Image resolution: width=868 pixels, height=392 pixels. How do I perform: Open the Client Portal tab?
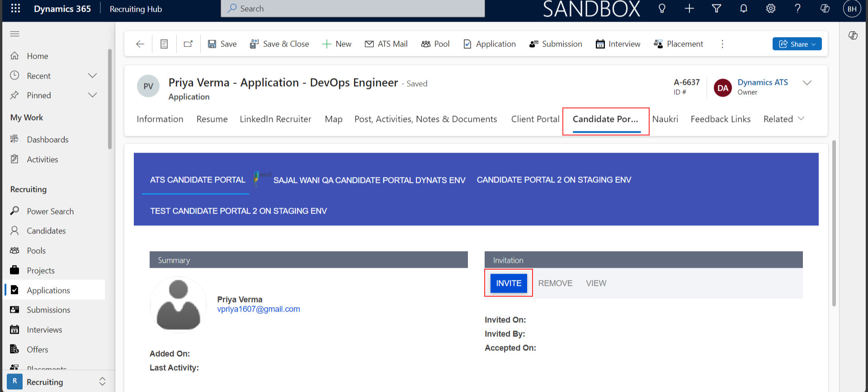click(x=535, y=119)
